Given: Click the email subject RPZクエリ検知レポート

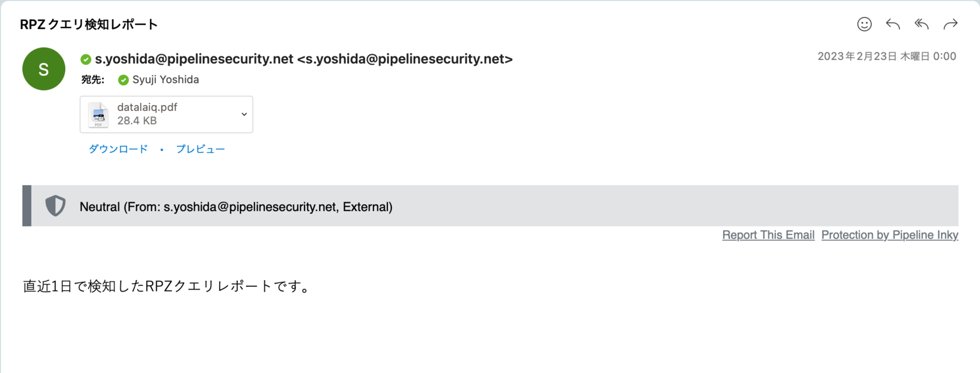Looking at the screenshot, I should (89, 25).
